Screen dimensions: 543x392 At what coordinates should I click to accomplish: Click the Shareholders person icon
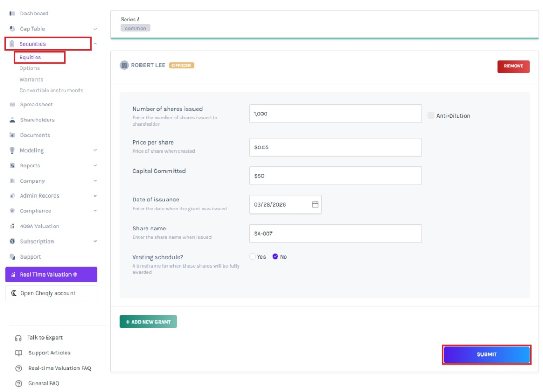[12, 120]
